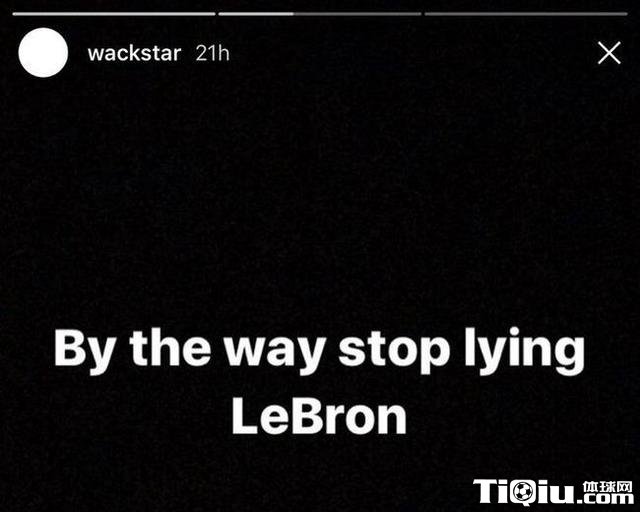Select the word 'LeBron' in the story
The height and width of the screenshot is (512, 640).
(x=319, y=416)
